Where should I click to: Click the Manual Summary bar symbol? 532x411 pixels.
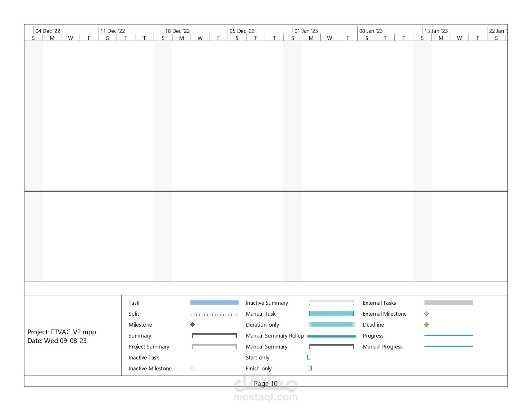point(331,346)
